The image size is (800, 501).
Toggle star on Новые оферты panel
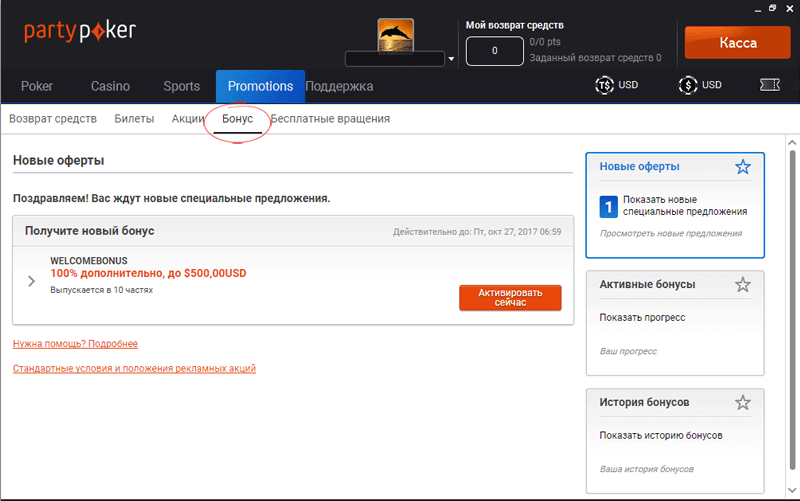(x=742, y=167)
